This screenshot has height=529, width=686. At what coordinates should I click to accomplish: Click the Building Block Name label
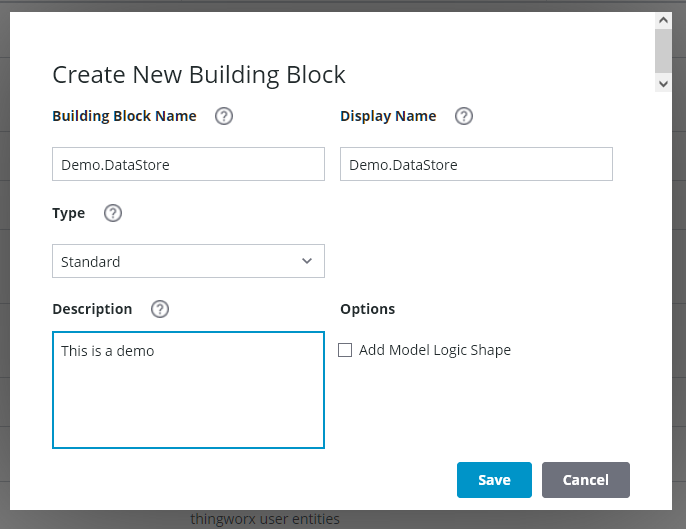tap(124, 116)
